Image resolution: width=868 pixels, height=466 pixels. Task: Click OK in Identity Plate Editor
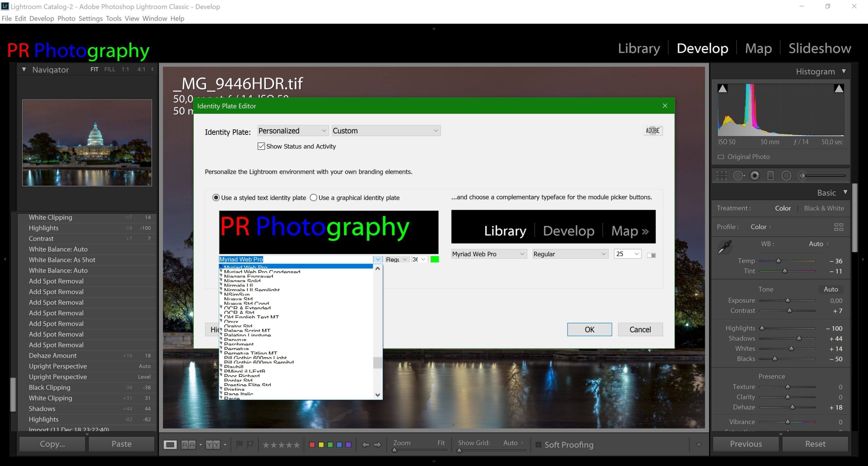tap(589, 329)
